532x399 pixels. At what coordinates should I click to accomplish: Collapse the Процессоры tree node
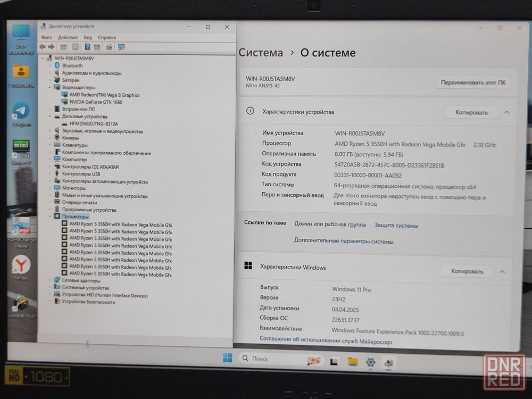point(50,216)
